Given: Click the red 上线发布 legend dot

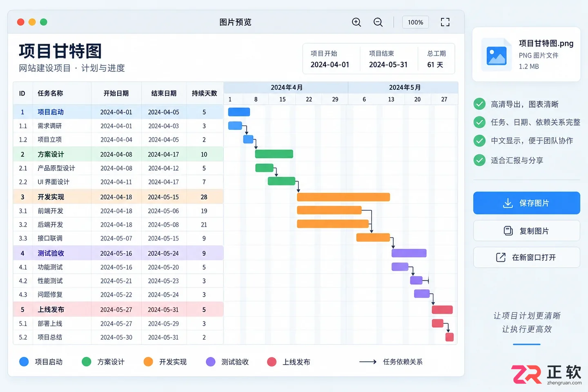Looking at the screenshot, I should (272, 362).
